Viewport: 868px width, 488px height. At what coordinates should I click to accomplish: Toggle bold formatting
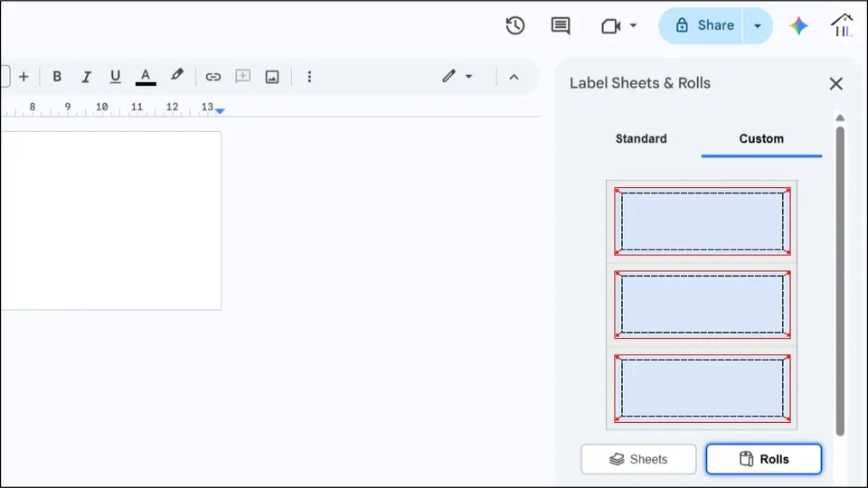(56, 76)
